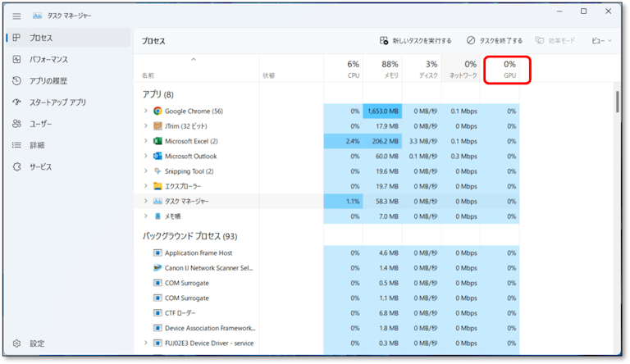Viewport: 630px width, 364px height.
Task: Click the 0.3 Mbps network cell
Action: pyautogui.click(x=460, y=157)
